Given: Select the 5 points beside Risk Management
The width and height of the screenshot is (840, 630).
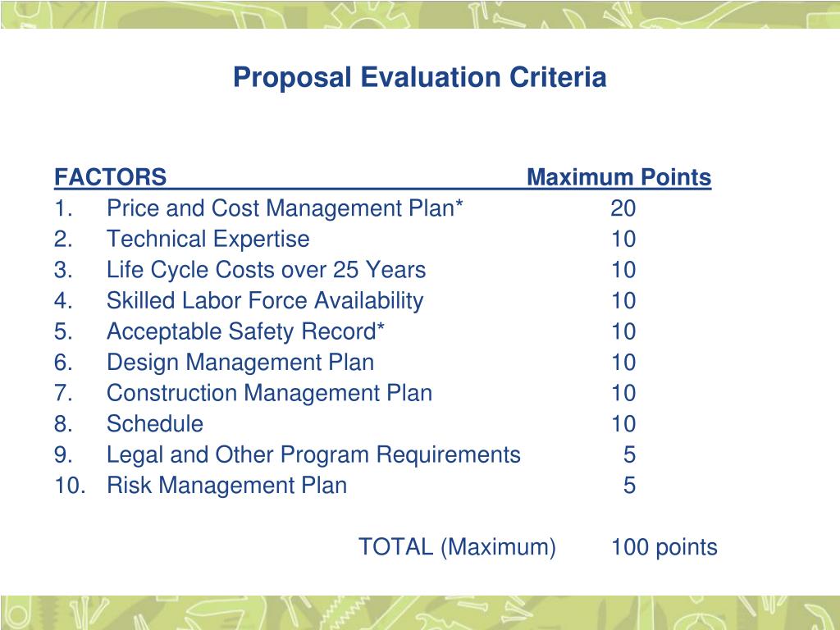Looking at the screenshot, I should click(629, 486).
